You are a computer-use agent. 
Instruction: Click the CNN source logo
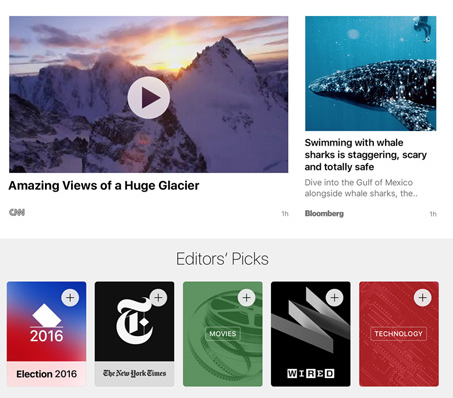click(x=17, y=212)
